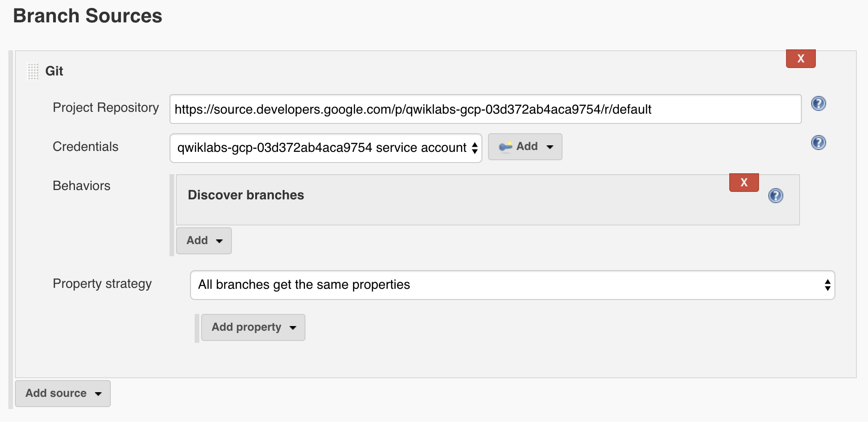Expand the Add source dropdown

pos(62,393)
